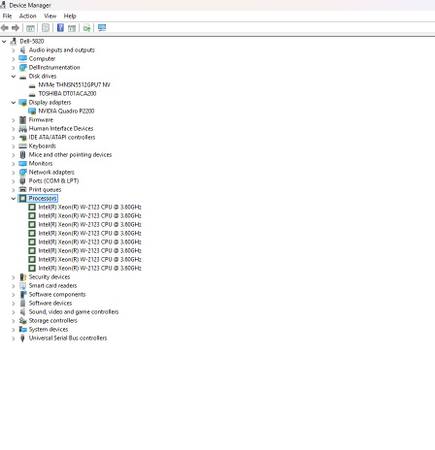Click the Sound, video and game controllers icon

(22, 312)
